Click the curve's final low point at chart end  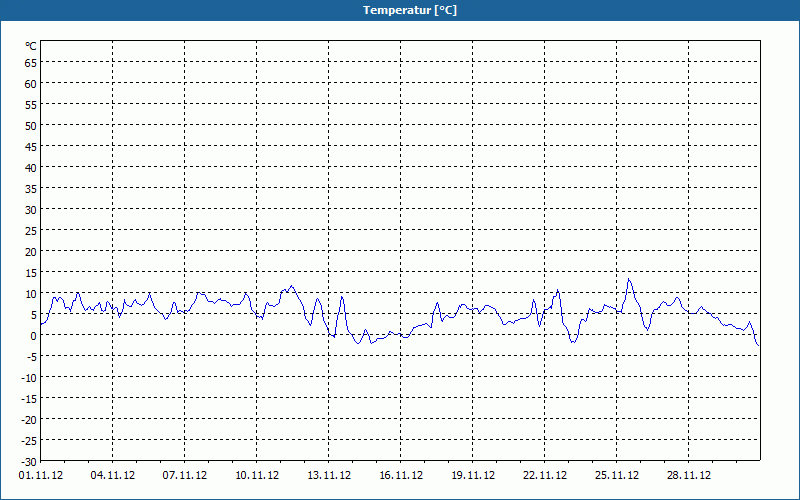pyautogui.click(x=758, y=346)
